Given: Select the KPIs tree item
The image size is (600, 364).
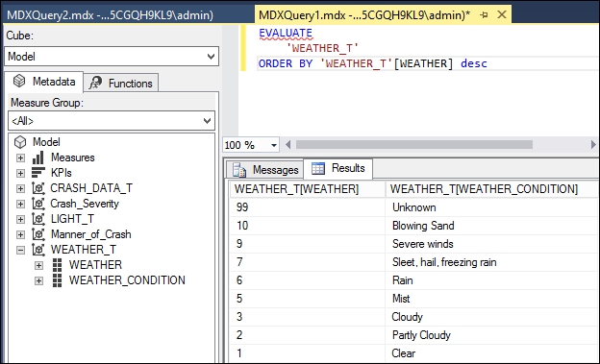Looking at the screenshot, I should tap(62, 173).
